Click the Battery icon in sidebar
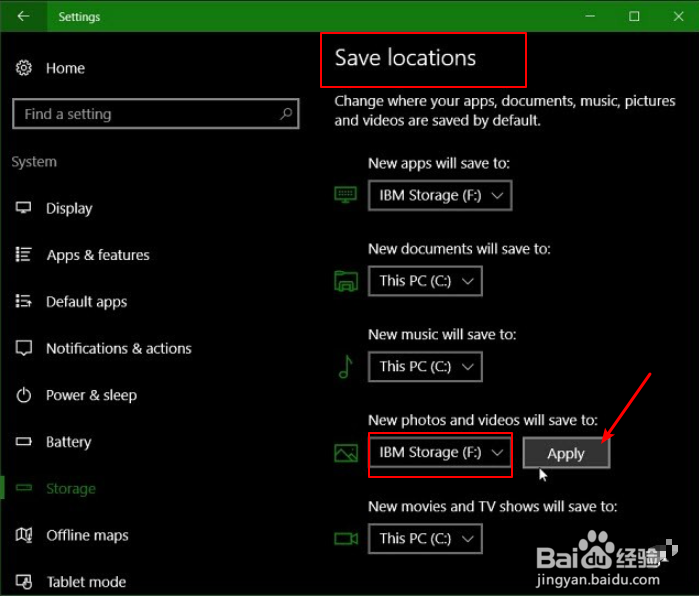 click(x=24, y=442)
